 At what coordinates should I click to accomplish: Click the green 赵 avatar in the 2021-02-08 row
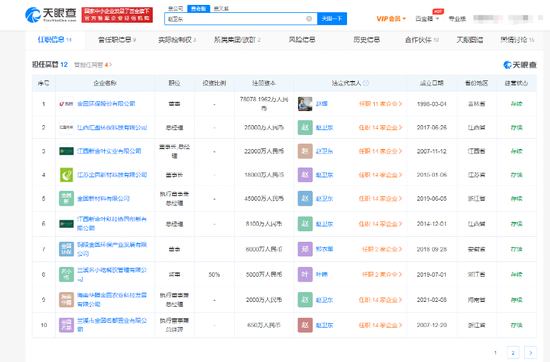(x=305, y=300)
